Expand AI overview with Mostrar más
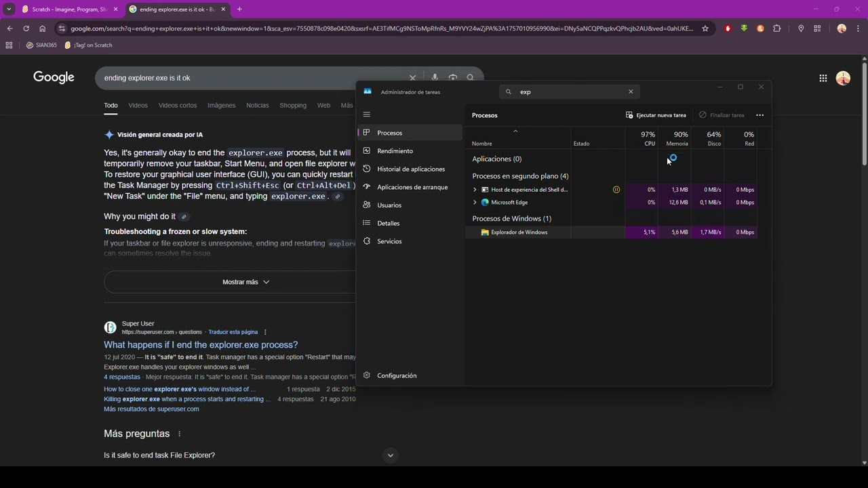Image resolution: width=868 pixels, height=488 pixels. tap(245, 282)
